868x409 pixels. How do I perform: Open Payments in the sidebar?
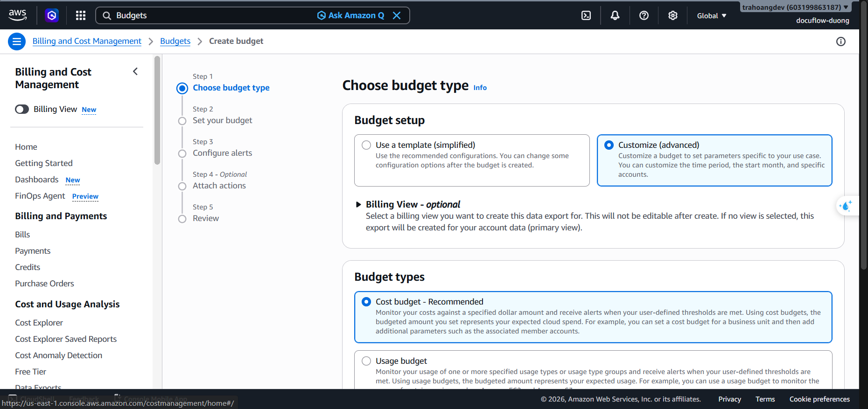click(33, 251)
